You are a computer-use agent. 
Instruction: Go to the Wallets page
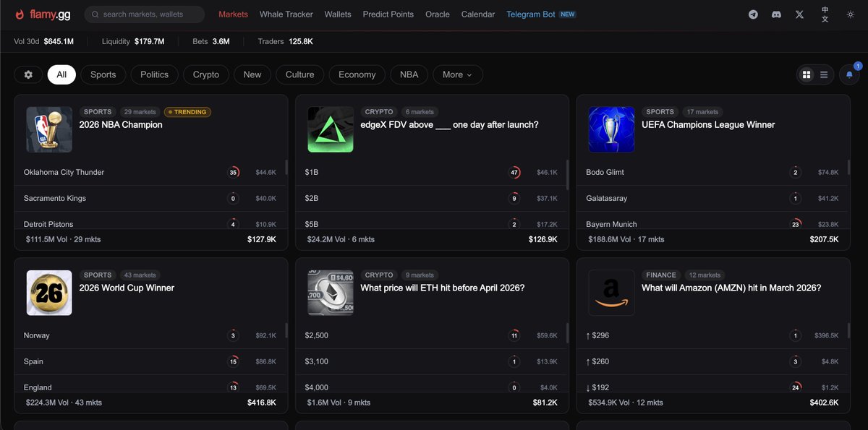tap(338, 14)
